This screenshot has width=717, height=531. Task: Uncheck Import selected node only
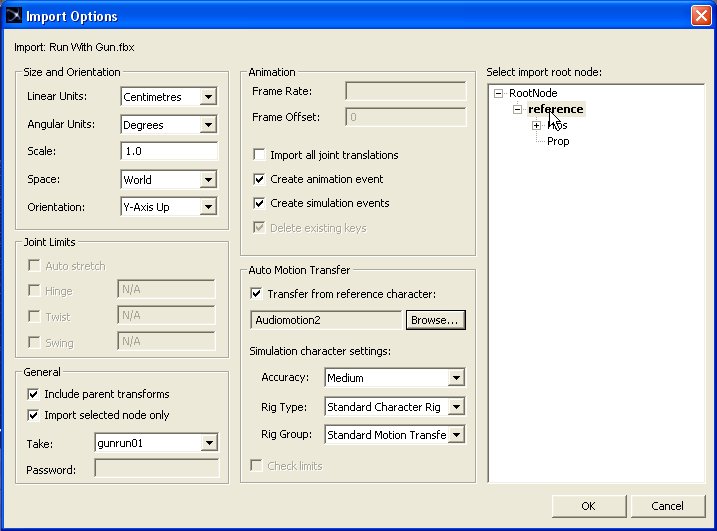[x=33, y=415]
